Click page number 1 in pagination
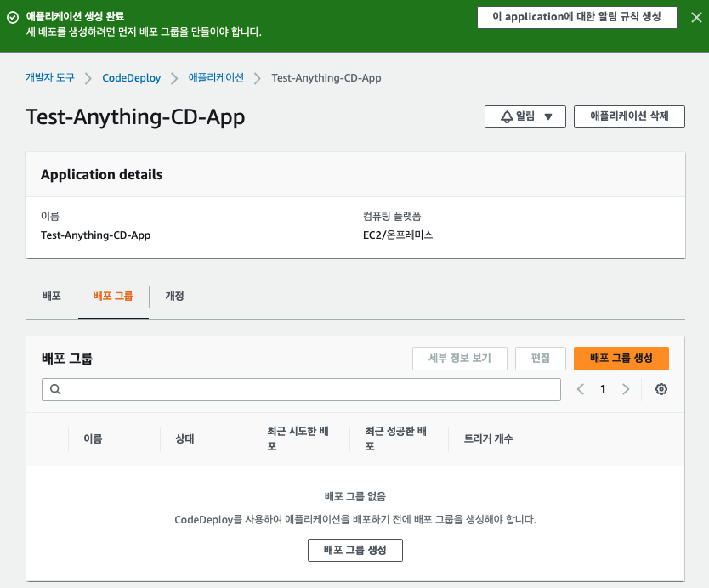709x588 pixels. 603,389
